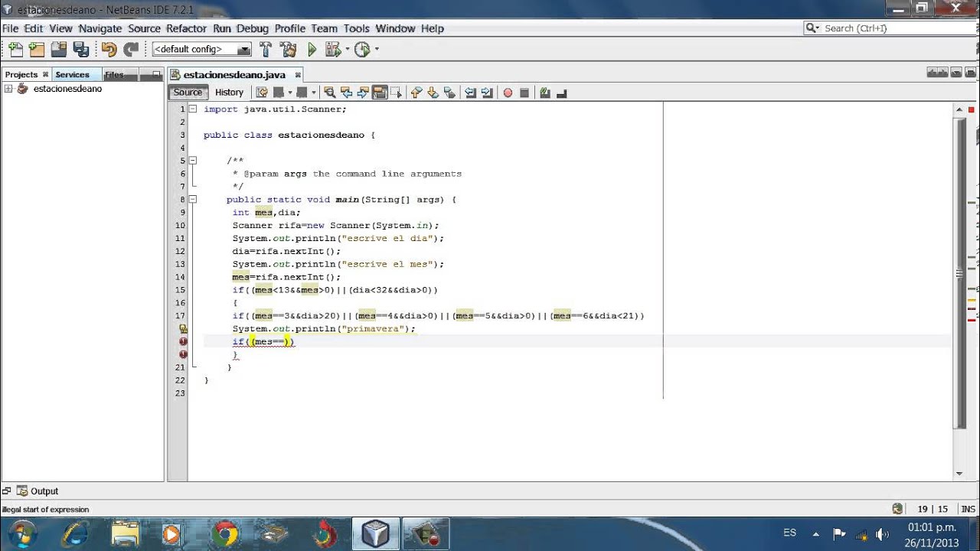This screenshot has width=980, height=551.
Task: Click the Find Selection magnifier icon
Action: point(329,93)
